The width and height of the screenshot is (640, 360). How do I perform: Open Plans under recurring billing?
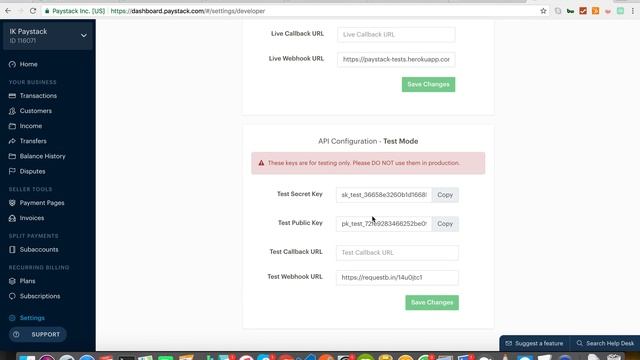[x=27, y=281]
